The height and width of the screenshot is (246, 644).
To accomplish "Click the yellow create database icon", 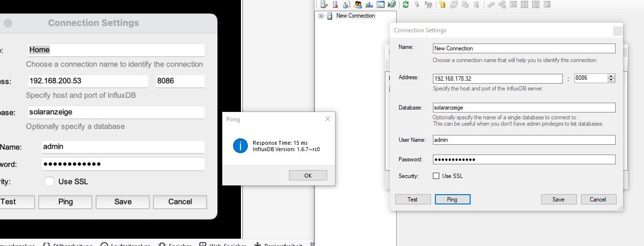I will [x=442, y=5].
